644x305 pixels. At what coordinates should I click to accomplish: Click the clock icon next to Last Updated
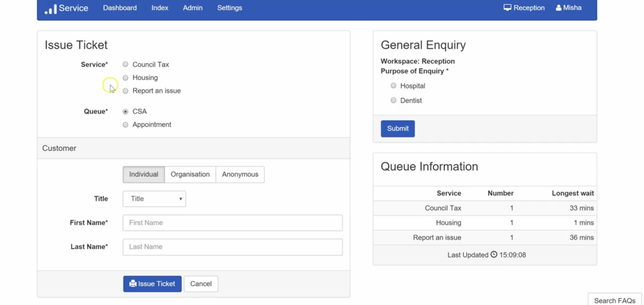click(494, 255)
